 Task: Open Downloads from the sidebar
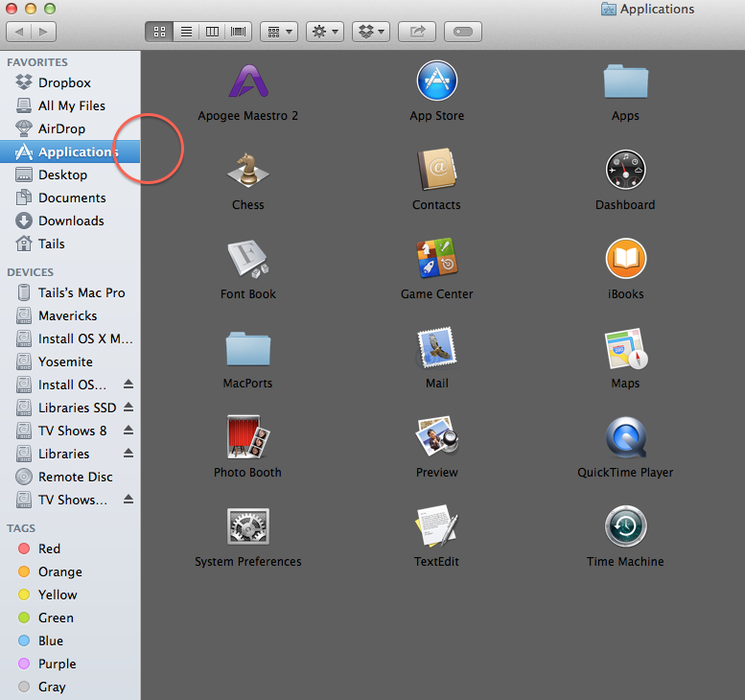pyautogui.click(x=70, y=221)
